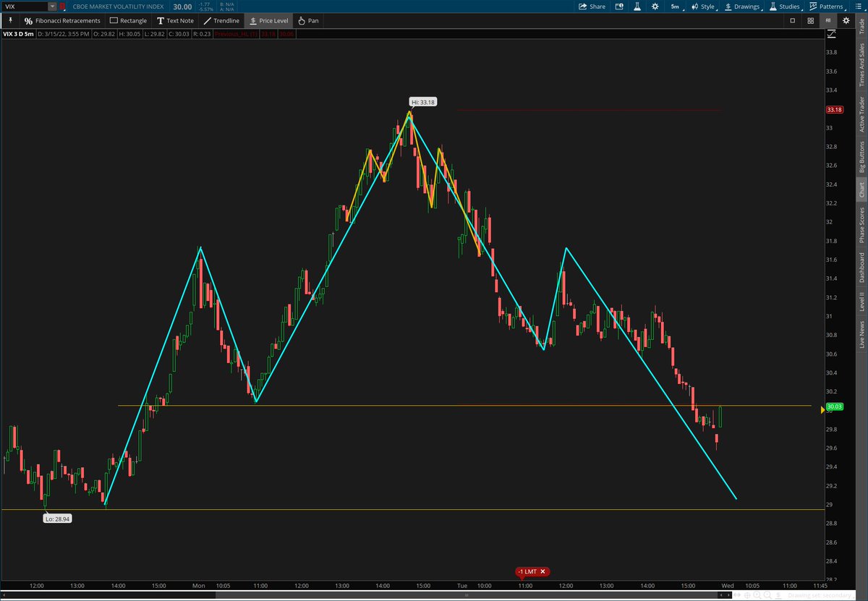
Task: Click the horizontal time scrollbar thumb
Action: pyautogui.click(x=465, y=595)
